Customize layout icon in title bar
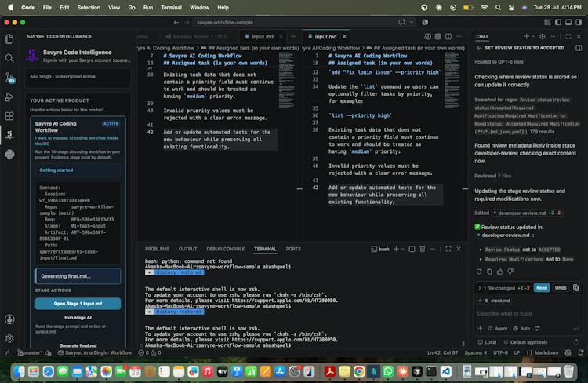 (547, 22)
